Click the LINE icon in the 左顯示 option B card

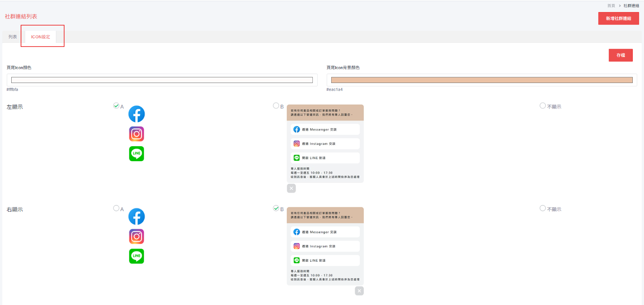click(297, 158)
